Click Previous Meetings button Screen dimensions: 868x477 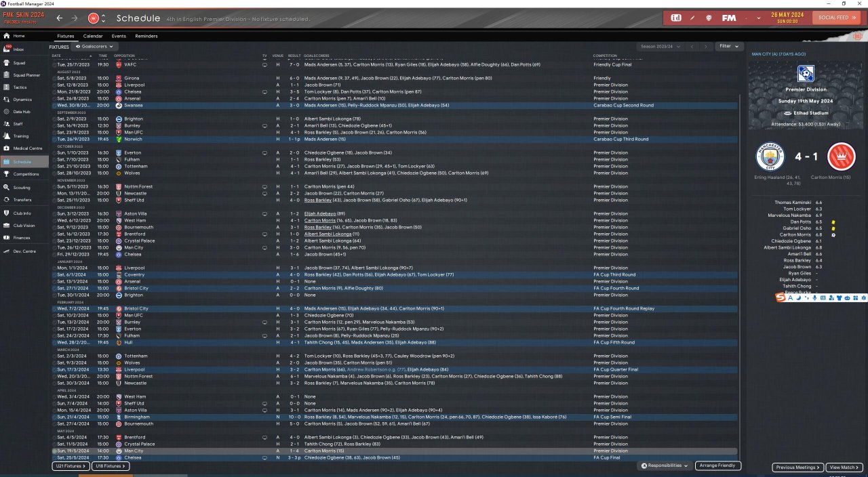coord(798,468)
